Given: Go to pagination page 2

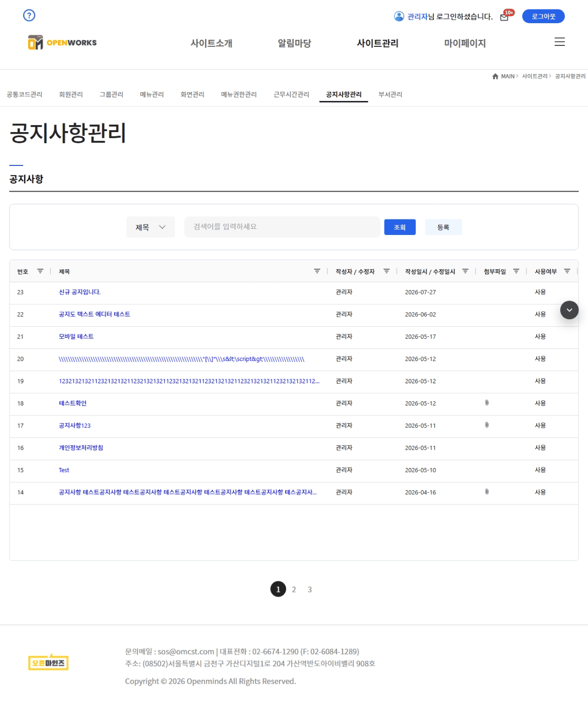Looking at the screenshot, I should (294, 589).
